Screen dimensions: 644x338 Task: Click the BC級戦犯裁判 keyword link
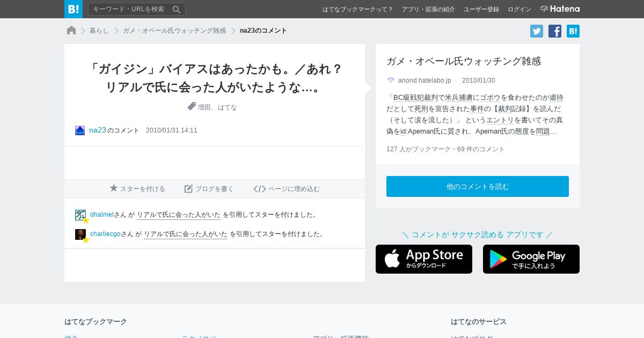tap(416, 98)
